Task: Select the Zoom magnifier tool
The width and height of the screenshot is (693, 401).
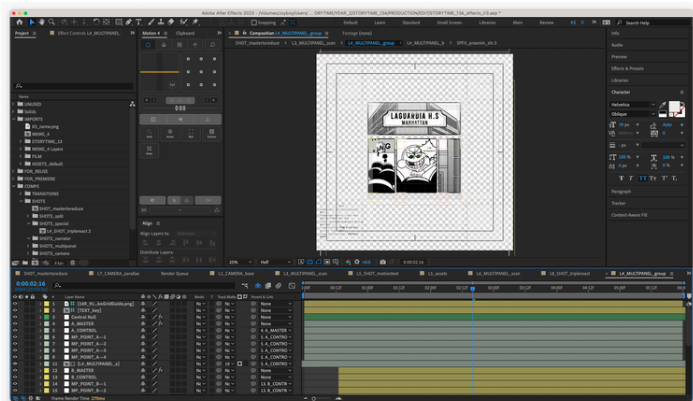Action: pos(52,22)
